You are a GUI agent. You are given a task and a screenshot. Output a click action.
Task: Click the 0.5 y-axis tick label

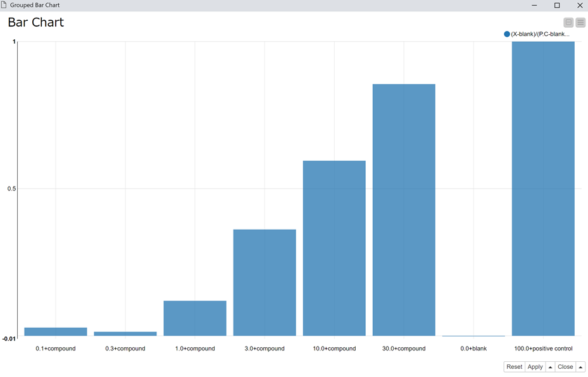point(11,188)
